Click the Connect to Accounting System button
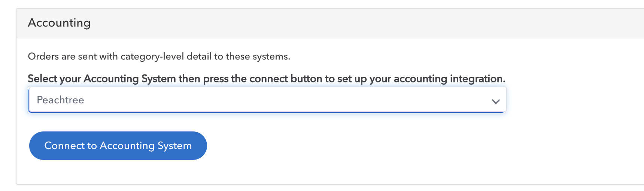Image resolution: width=644 pixels, height=191 pixels. 118,146
